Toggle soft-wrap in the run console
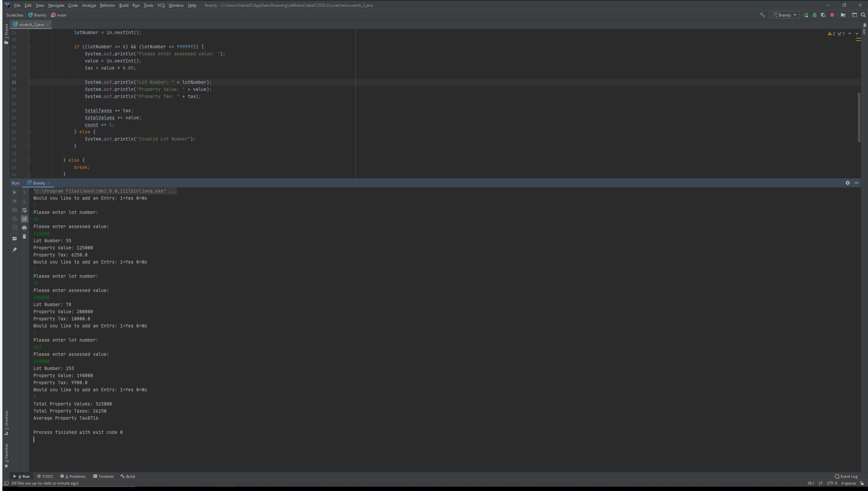868x491 pixels. tap(24, 210)
